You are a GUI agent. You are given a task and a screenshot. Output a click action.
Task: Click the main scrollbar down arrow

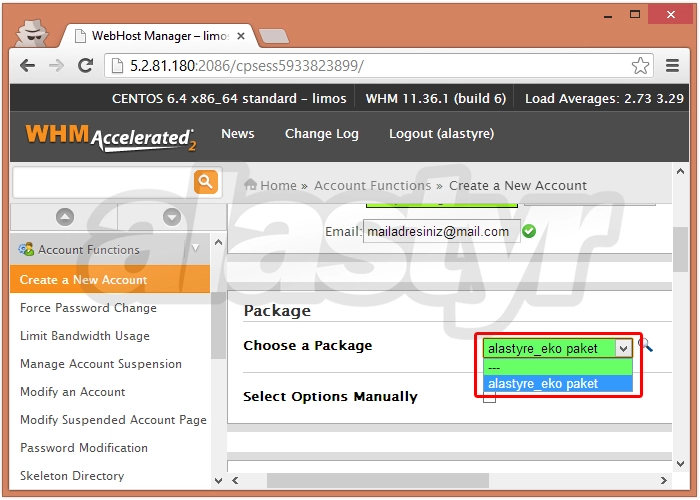pyautogui.click(x=680, y=464)
